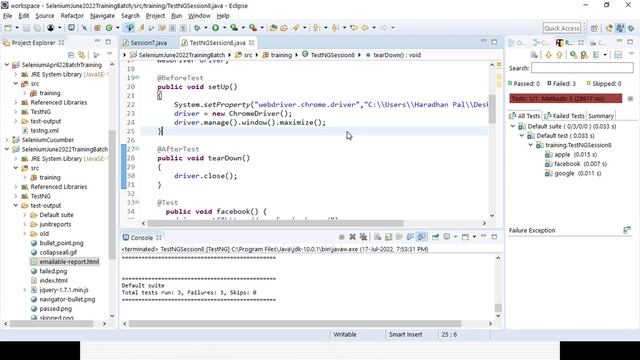
Task: Toggle Show Console When Standard Out Changes
Action: pyautogui.click(x=410, y=237)
